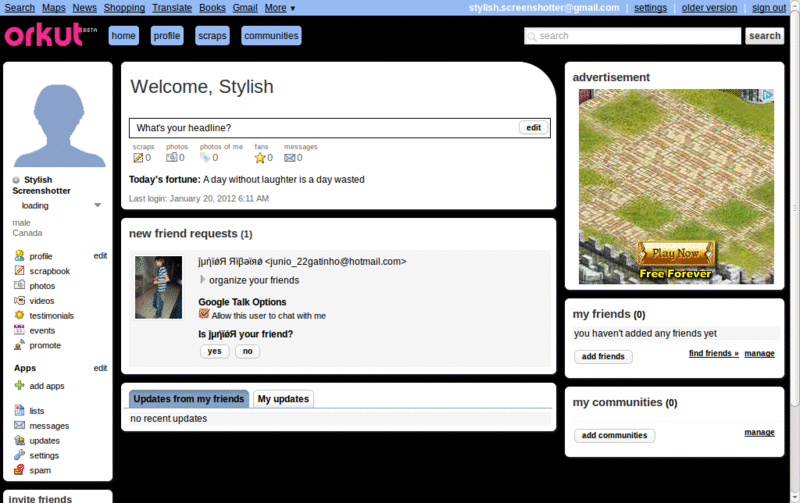Image resolution: width=800 pixels, height=503 pixels.
Task: Click the testimonials gear icon
Action: [x=19, y=315]
